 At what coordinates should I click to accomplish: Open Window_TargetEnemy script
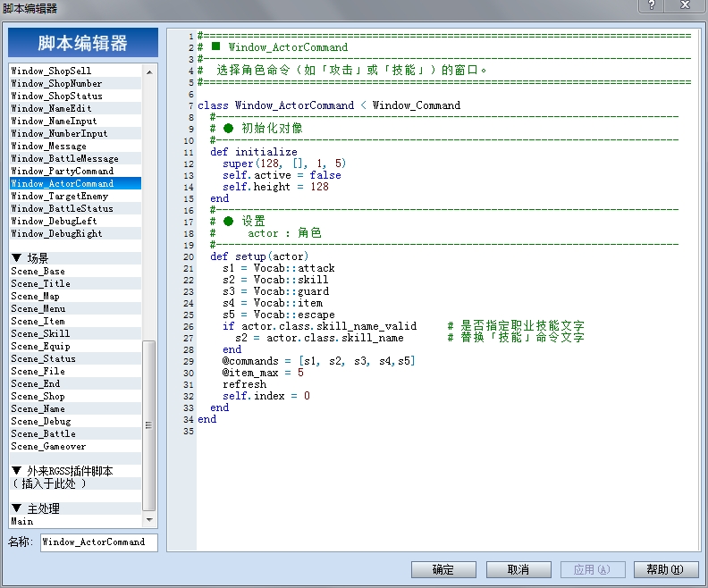75,196
